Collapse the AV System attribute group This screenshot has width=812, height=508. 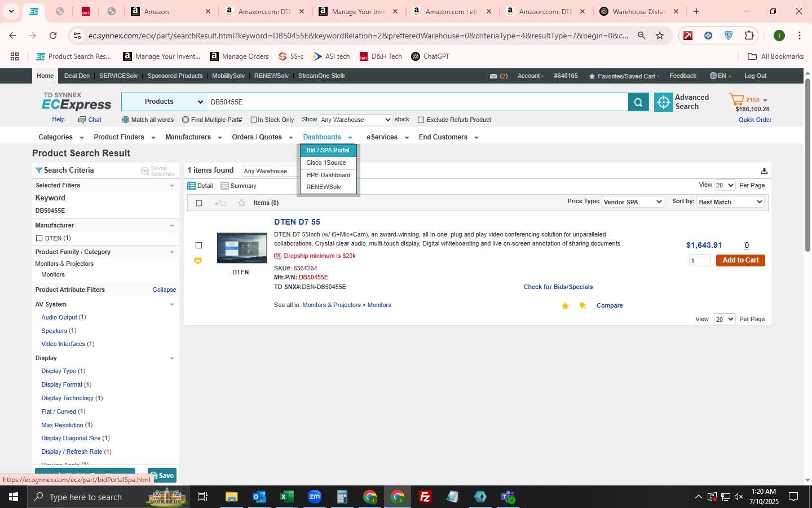pos(172,305)
